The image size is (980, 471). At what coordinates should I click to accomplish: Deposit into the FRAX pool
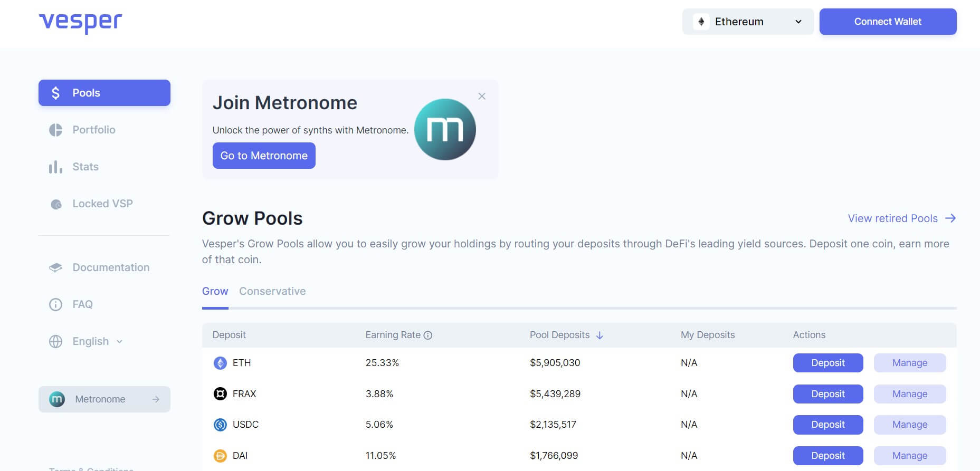828,394
